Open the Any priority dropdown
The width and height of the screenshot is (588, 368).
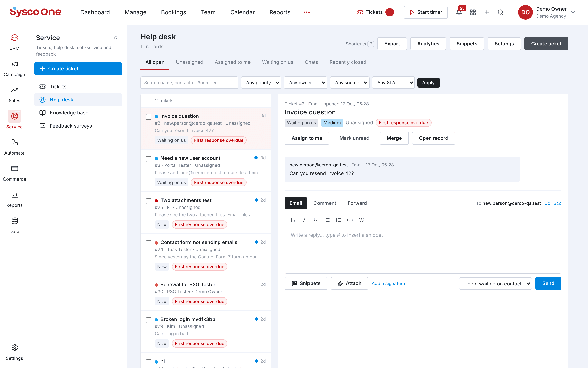pyautogui.click(x=261, y=83)
